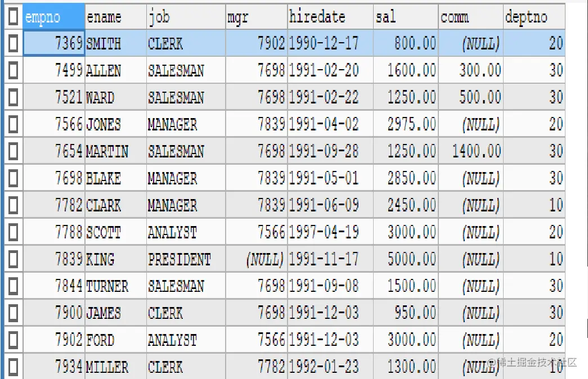This screenshot has height=379, width=588.
Task: Select commission cell 300.00
Action: point(470,70)
